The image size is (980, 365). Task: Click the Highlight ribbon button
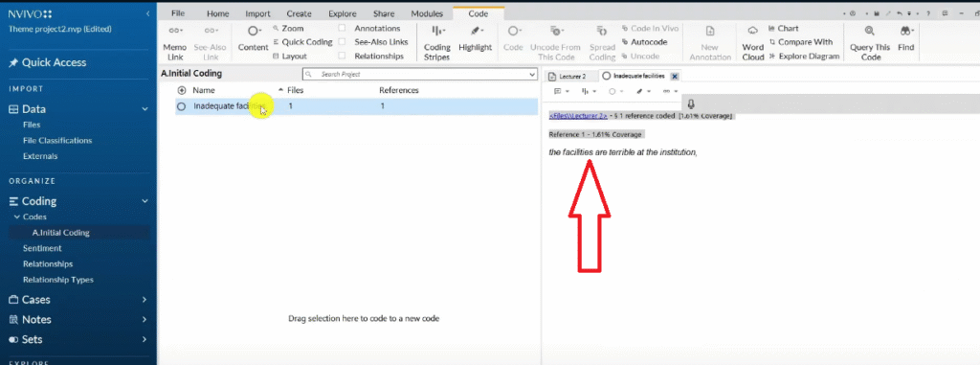[x=475, y=39]
